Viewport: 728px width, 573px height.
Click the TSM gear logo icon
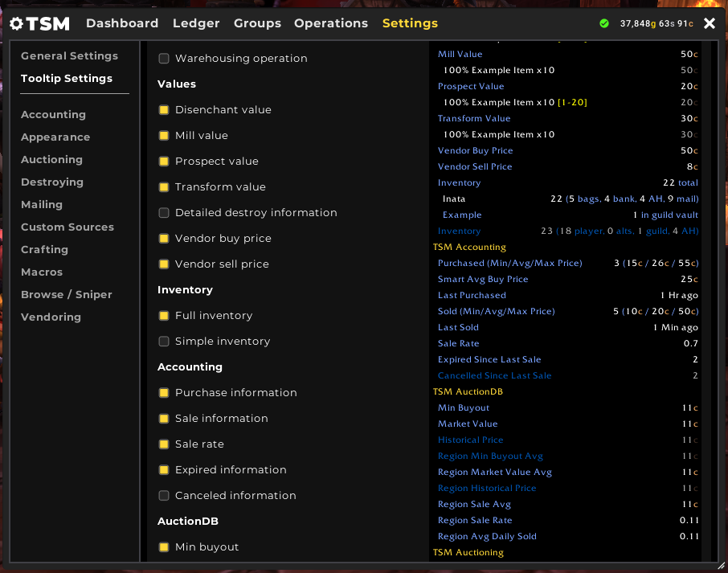(x=16, y=23)
